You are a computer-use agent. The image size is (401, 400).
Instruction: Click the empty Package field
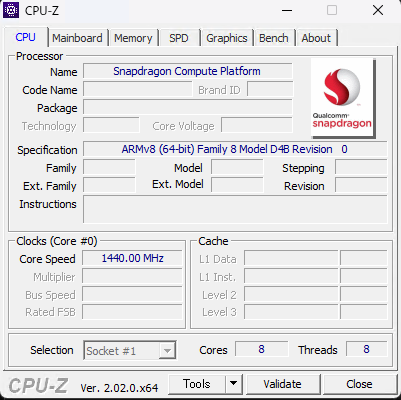point(188,107)
